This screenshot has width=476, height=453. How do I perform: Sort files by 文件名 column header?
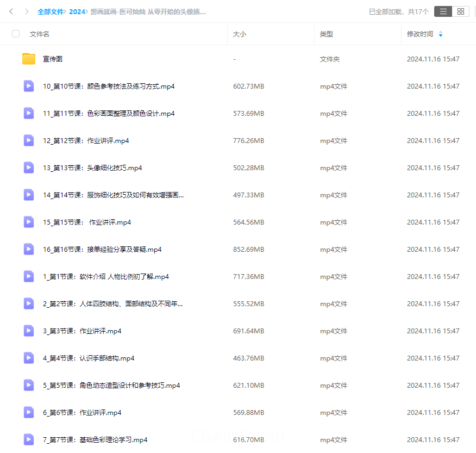40,34
